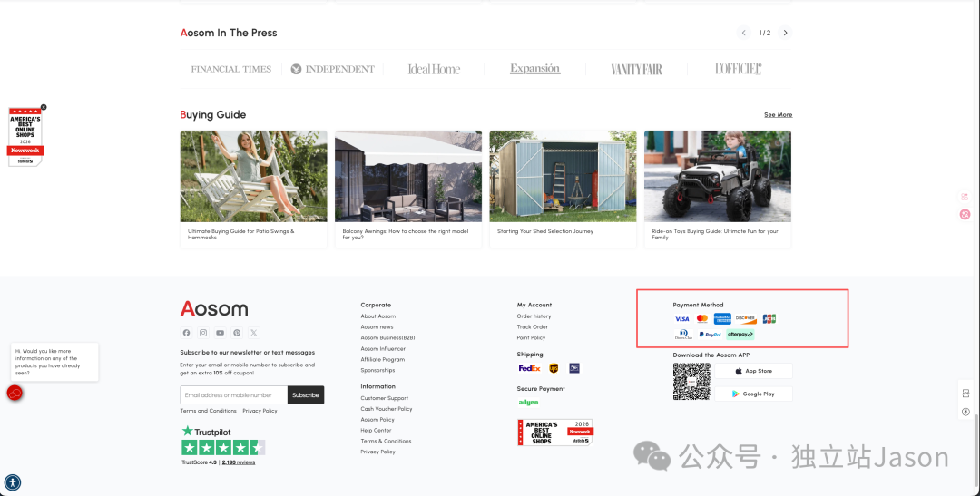Open the Trustpilot rating widget
The width and height of the screenshot is (980, 496).
point(223,445)
